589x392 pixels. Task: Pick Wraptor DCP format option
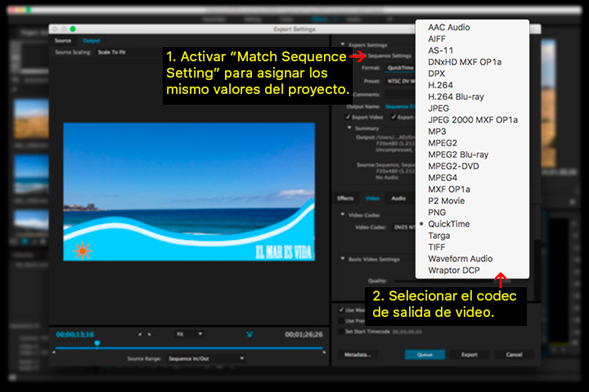tap(454, 270)
